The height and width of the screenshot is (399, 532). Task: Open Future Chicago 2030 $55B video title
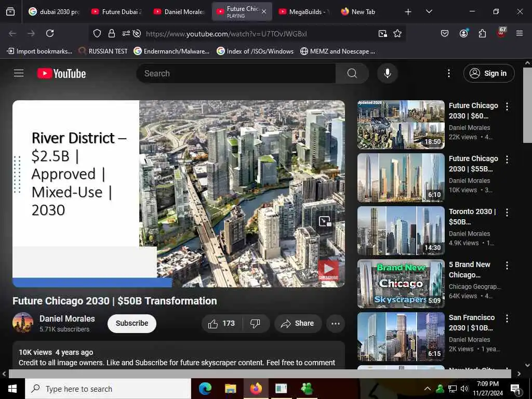(473, 164)
